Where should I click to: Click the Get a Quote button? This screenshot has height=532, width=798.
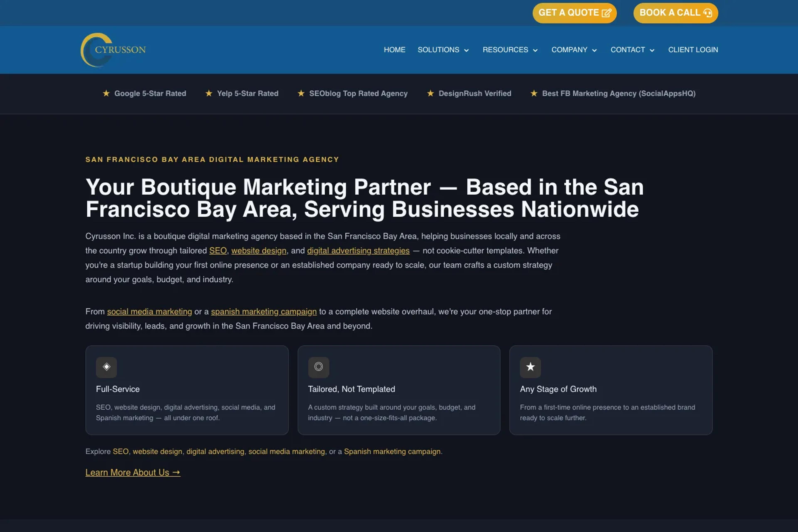[574, 13]
